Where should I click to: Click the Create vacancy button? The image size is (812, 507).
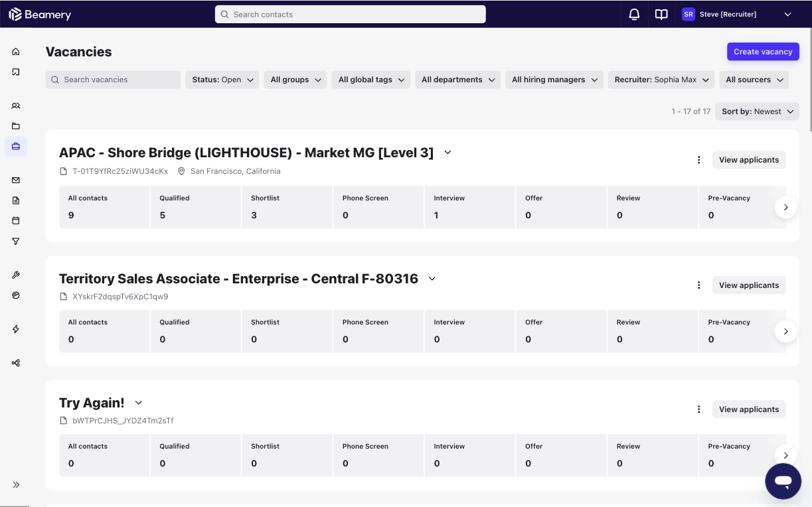pyautogui.click(x=762, y=52)
